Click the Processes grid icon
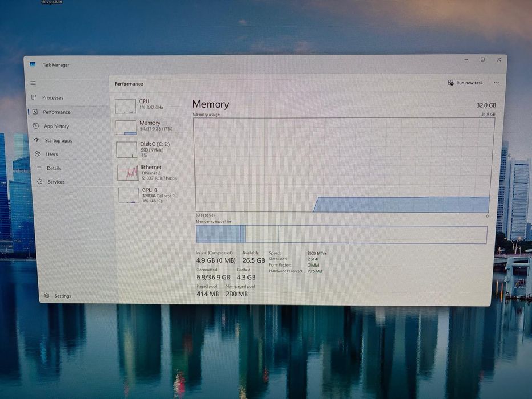The image size is (532, 399). (34, 97)
